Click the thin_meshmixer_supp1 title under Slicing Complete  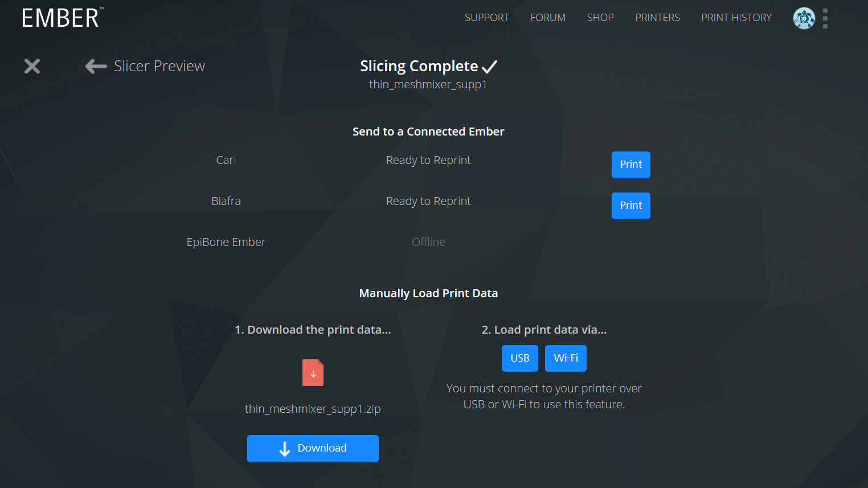[428, 84]
